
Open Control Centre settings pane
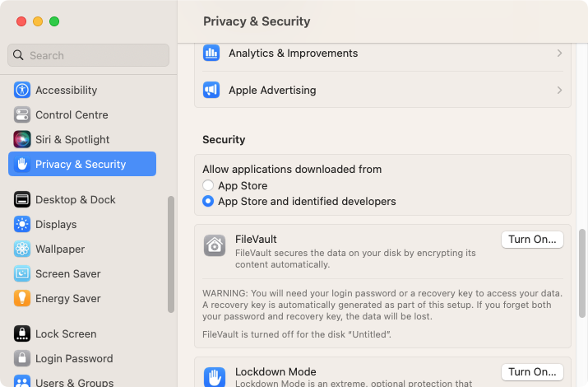click(x=82, y=114)
